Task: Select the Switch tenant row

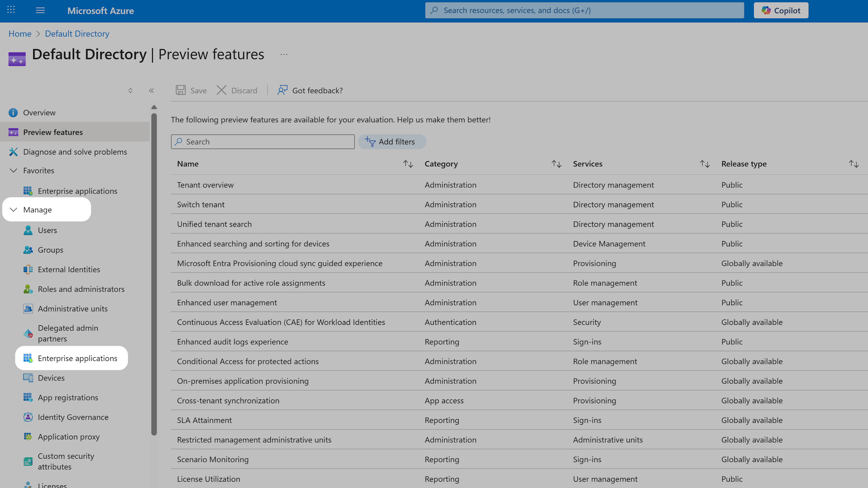Action: click(519, 204)
